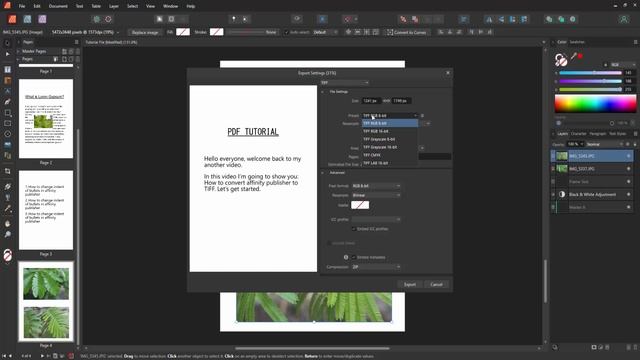Viewport: 640px width, 360px height.
Task: Select the Node tool
Action: (x=7, y=54)
